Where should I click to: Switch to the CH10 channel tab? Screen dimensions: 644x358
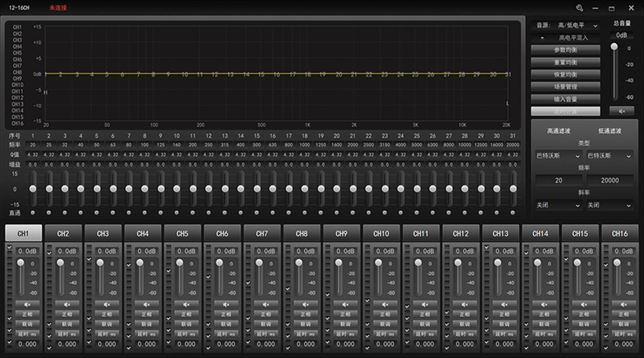point(381,233)
